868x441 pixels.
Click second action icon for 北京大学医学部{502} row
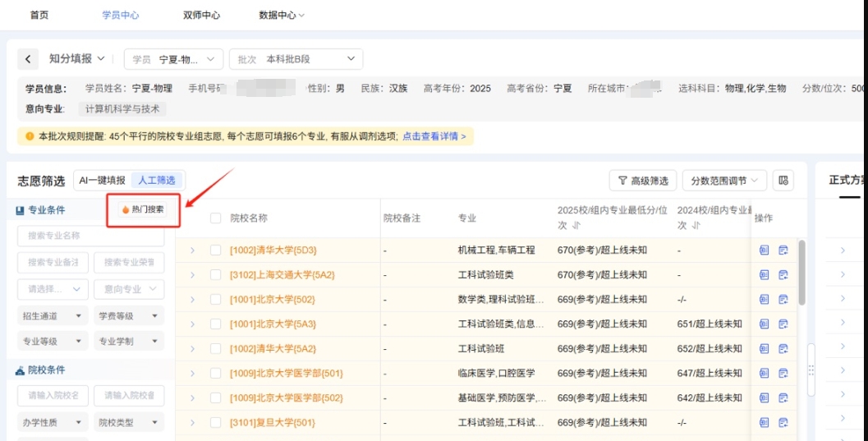pyautogui.click(x=783, y=397)
